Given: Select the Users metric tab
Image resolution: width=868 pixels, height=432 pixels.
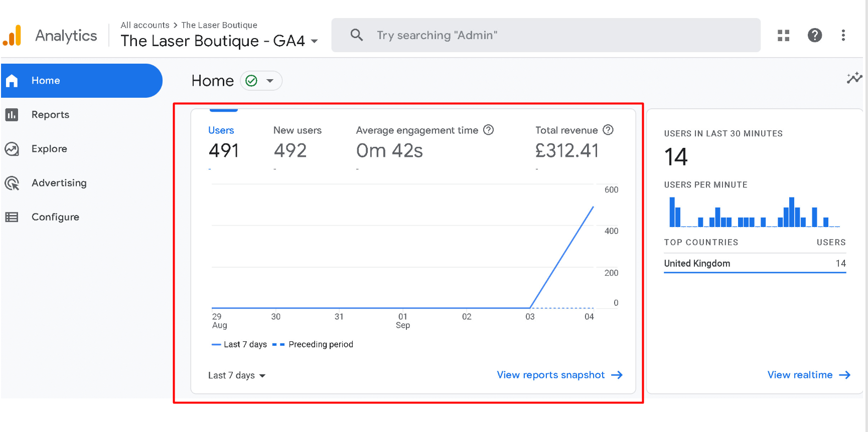Looking at the screenshot, I should pos(221,130).
